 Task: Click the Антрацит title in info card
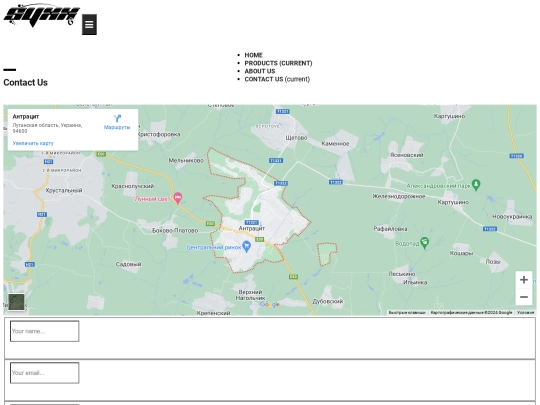click(26, 117)
